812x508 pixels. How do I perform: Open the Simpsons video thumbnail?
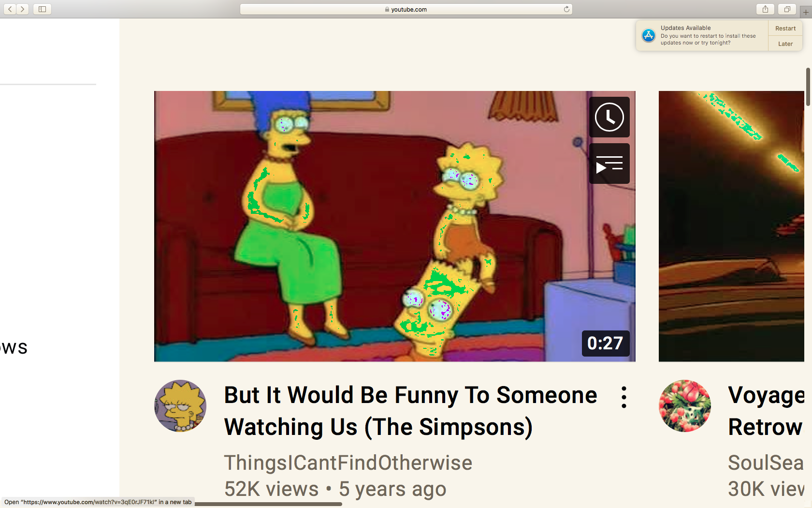point(394,226)
